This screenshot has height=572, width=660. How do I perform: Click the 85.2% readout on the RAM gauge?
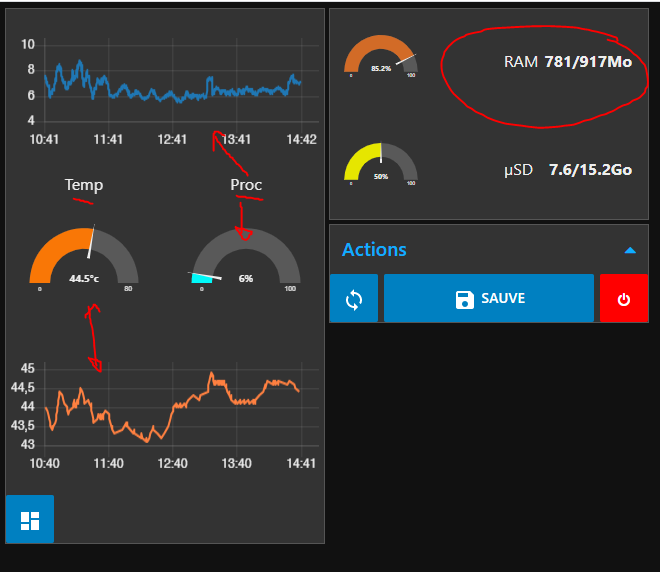coord(381,69)
